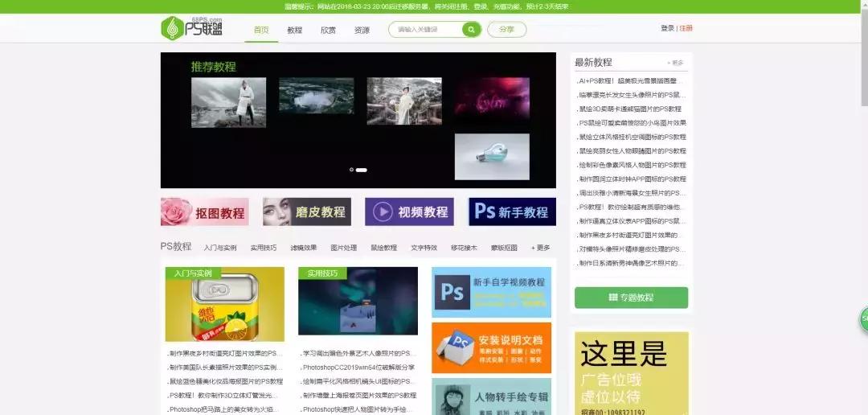
Task: Open 绘制彩色像素风格人物图片 tutorial link
Action: [x=631, y=165]
